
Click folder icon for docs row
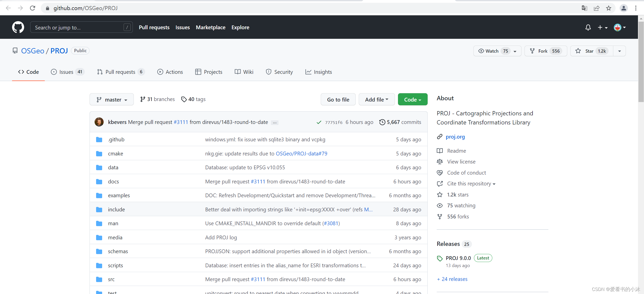[99, 181]
